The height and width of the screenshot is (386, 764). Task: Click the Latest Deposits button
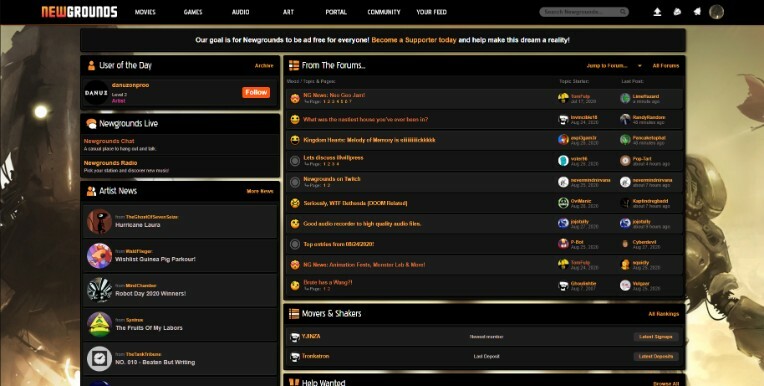pos(656,356)
